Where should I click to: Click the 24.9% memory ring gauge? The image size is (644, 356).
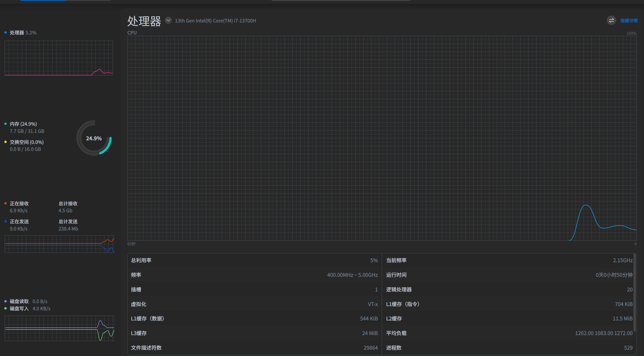pyautogui.click(x=94, y=138)
